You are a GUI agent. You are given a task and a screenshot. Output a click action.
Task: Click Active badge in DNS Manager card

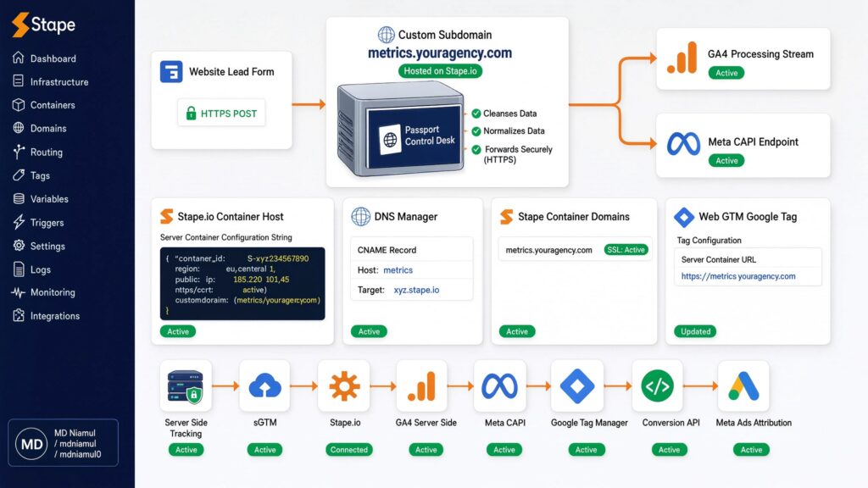coord(369,331)
